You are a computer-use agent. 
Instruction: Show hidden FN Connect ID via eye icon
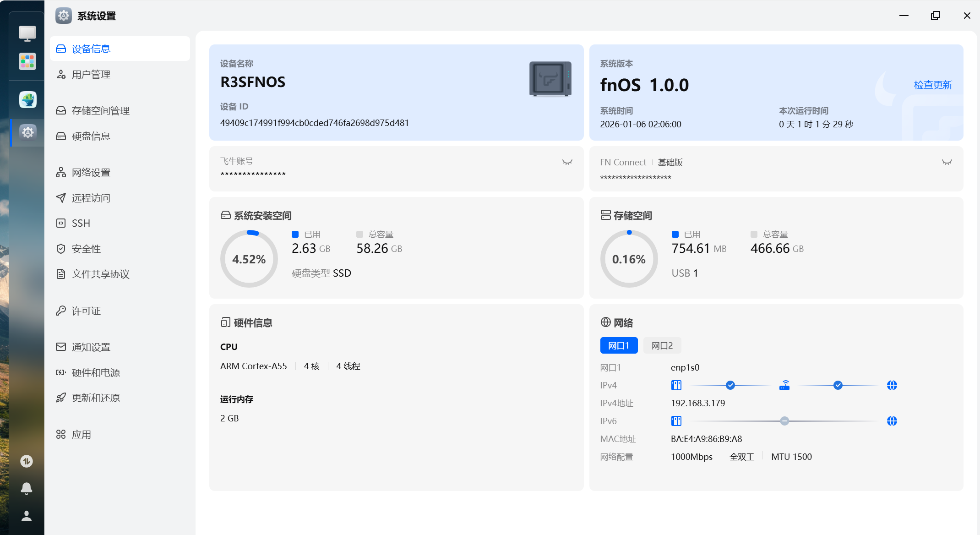click(x=947, y=162)
